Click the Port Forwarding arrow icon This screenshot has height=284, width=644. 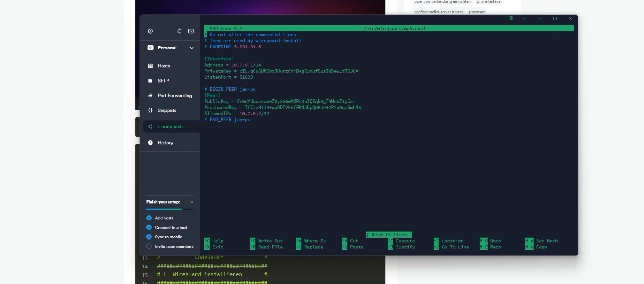[150, 96]
